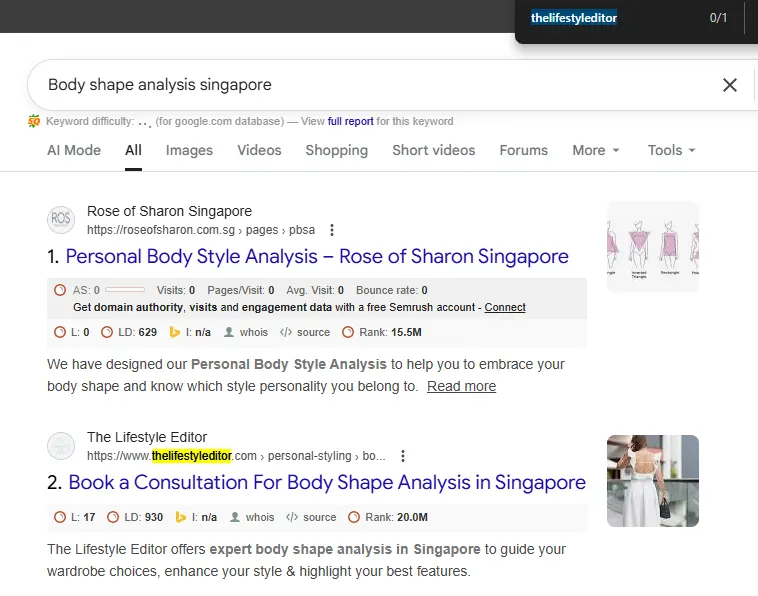Open the white dress photo thumbnail
Image resolution: width=758 pixels, height=596 pixels.
(653, 481)
